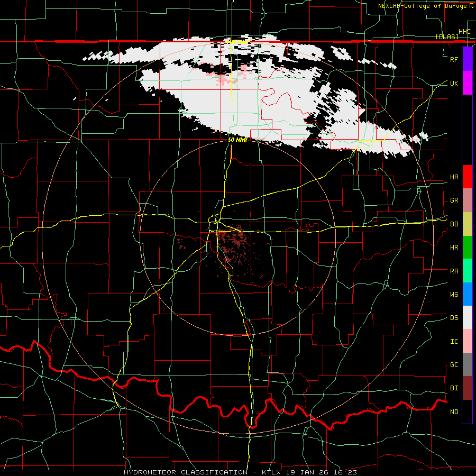The width and height of the screenshot is (476, 476).
Task: Pick the yellow BD legend swatch
Action: pos(467,224)
